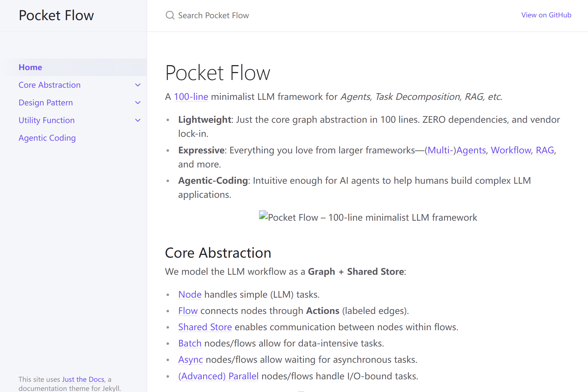Click the bold Actions text
Screen dimensions: 588x392
point(323,311)
